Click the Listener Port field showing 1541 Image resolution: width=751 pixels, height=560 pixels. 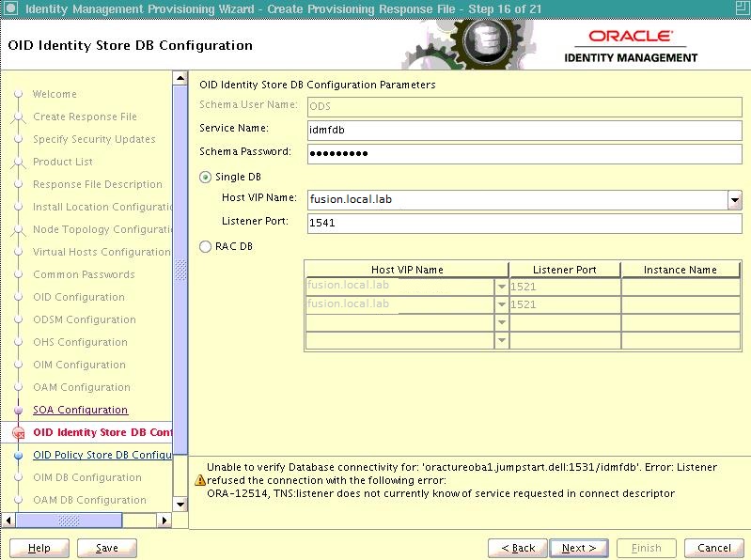click(x=524, y=223)
